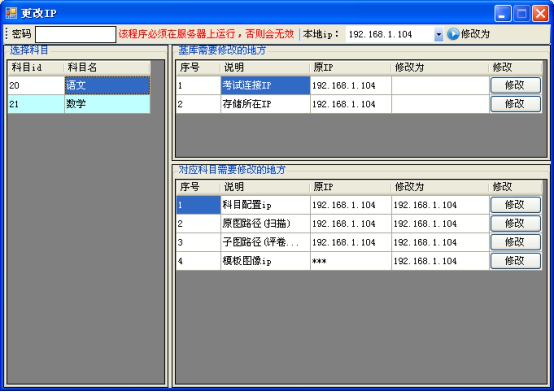The width and height of the screenshot is (554, 392).
Task: Click 修改为 cell in 原图路径 row
Action: (x=440, y=223)
